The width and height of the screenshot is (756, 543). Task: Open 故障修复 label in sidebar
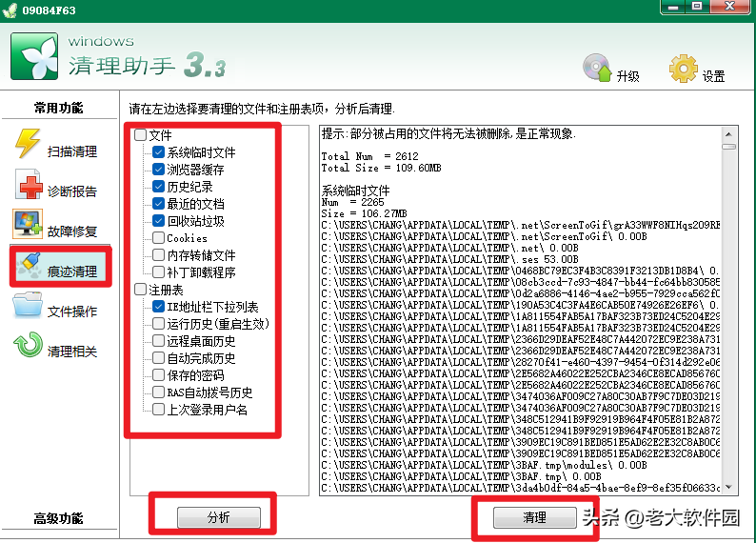coord(72,231)
